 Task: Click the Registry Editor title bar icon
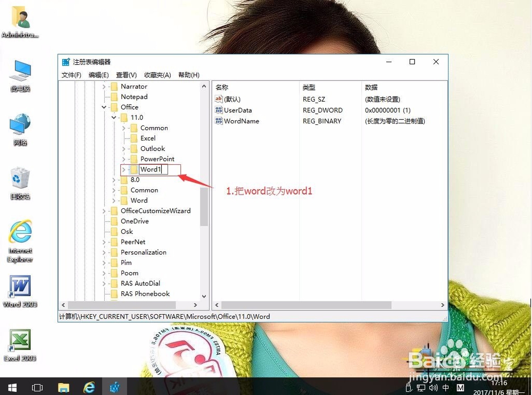tap(66, 62)
